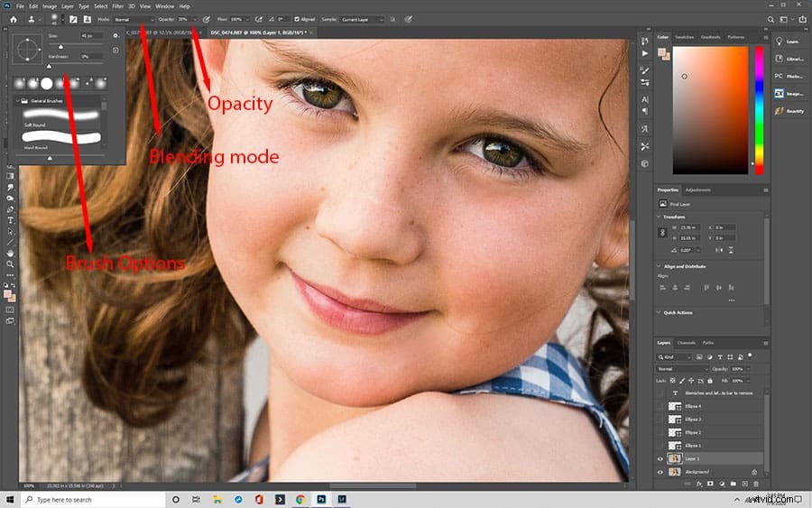This screenshot has height=508, width=812.
Task: Click the brush Size input field
Action: click(92, 36)
